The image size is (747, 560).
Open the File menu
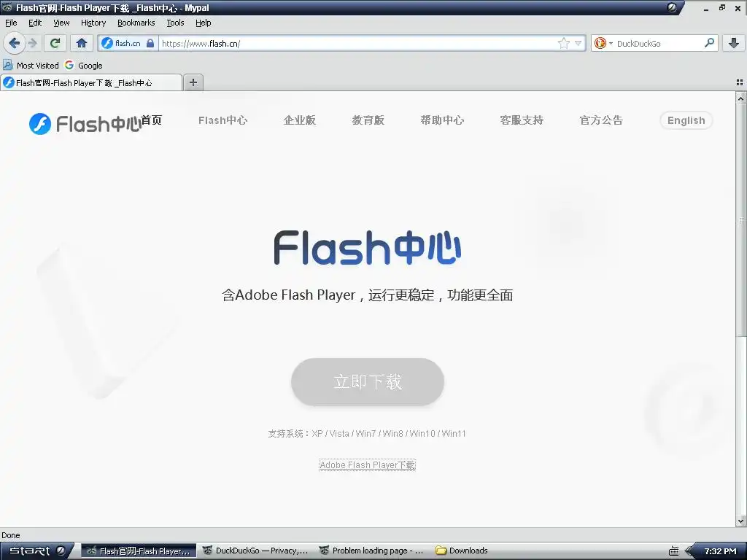[x=11, y=23]
